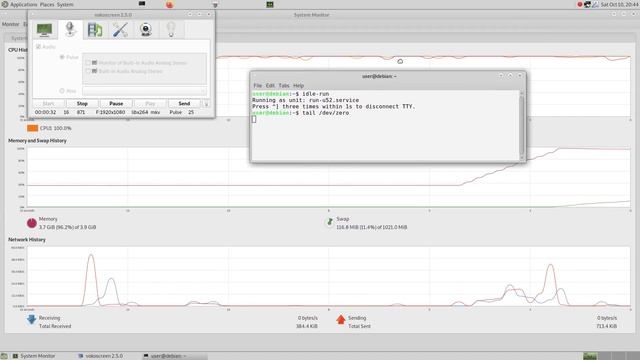The height and width of the screenshot is (360, 640).
Task: Click the speaker icon on the Built-in Audio Analog Stereo row
Action: pyautogui.click(x=94, y=71)
